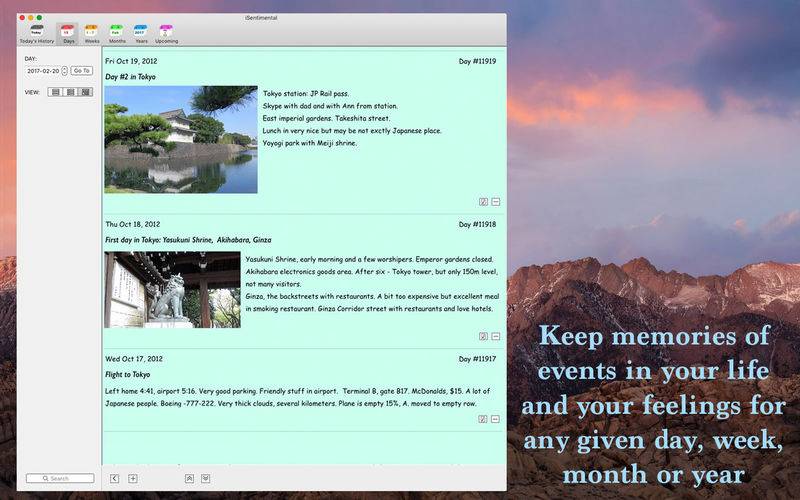The width and height of the screenshot is (800, 500).
Task: Click the date stepper arrows
Action: coord(65,71)
